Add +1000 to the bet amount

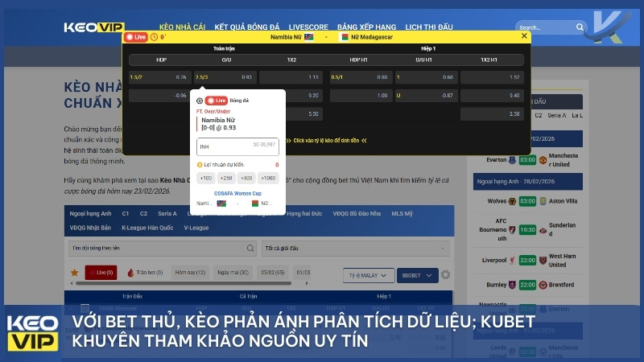tap(268, 178)
